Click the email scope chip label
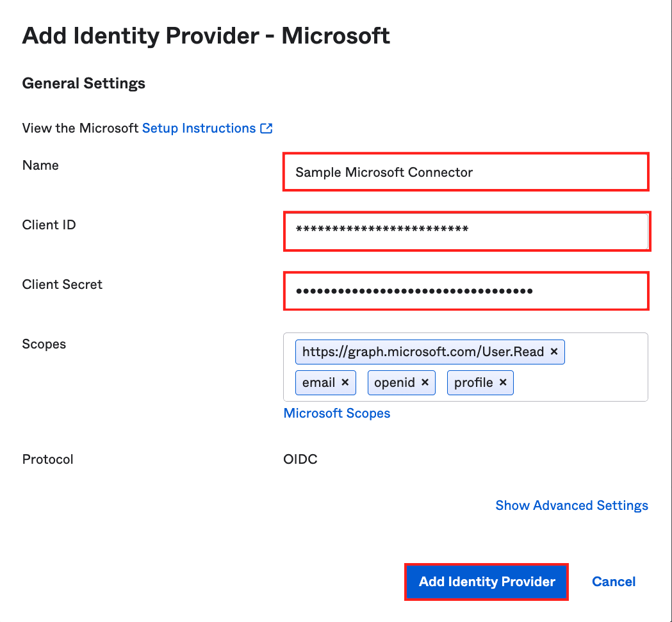 coord(318,382)
